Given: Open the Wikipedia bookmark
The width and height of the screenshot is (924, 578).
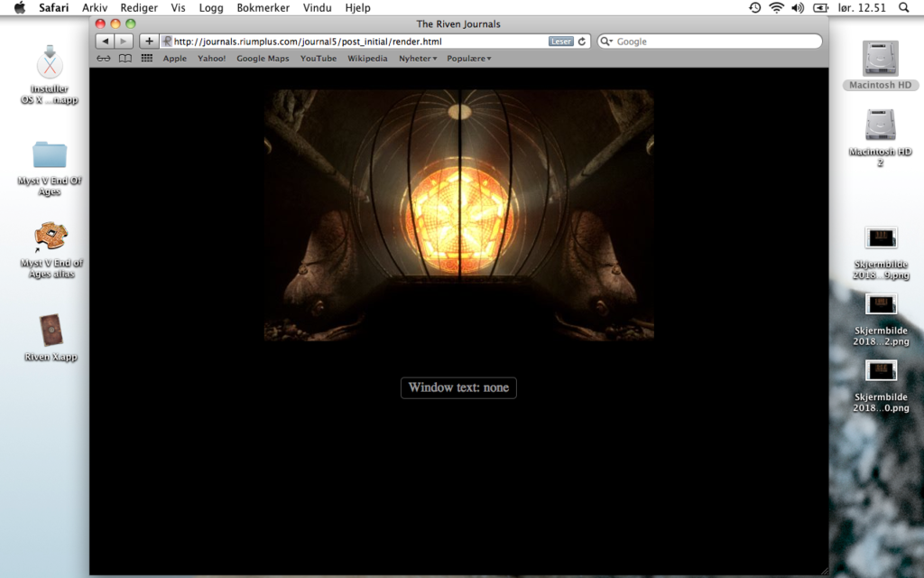Looking at the screenshot, I should click(x=367, y=59).
